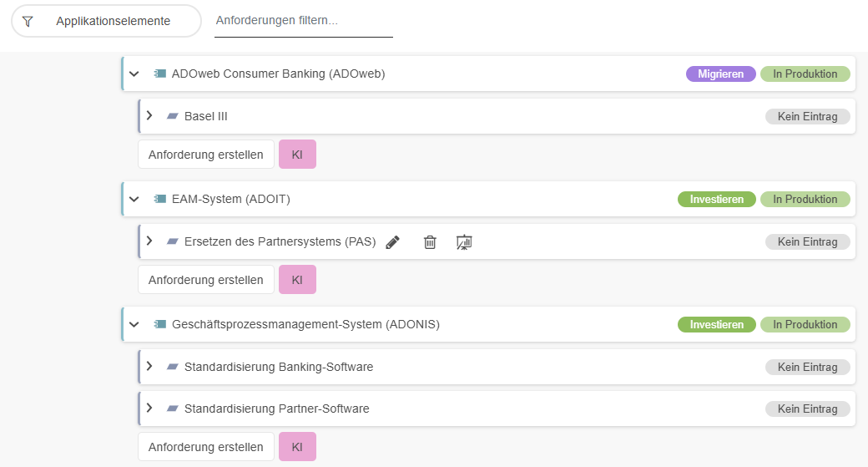
Task: Click the filter funnel icon
Action: 28,21
